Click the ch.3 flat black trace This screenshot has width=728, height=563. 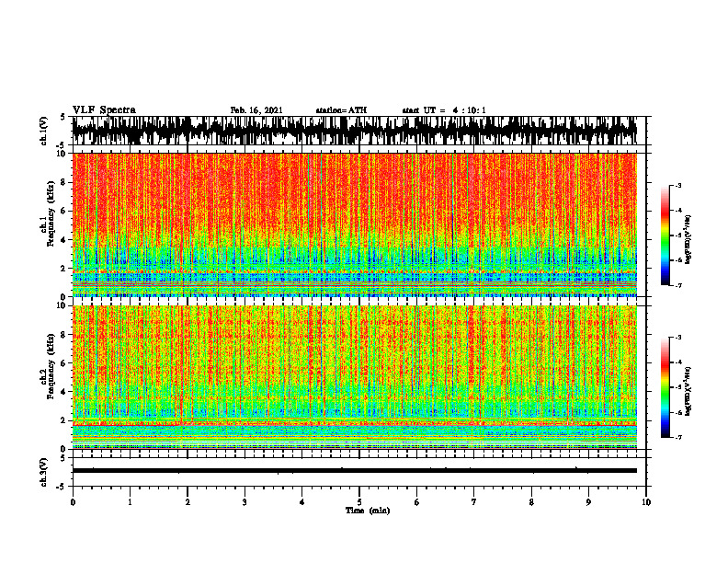[354, 471]
